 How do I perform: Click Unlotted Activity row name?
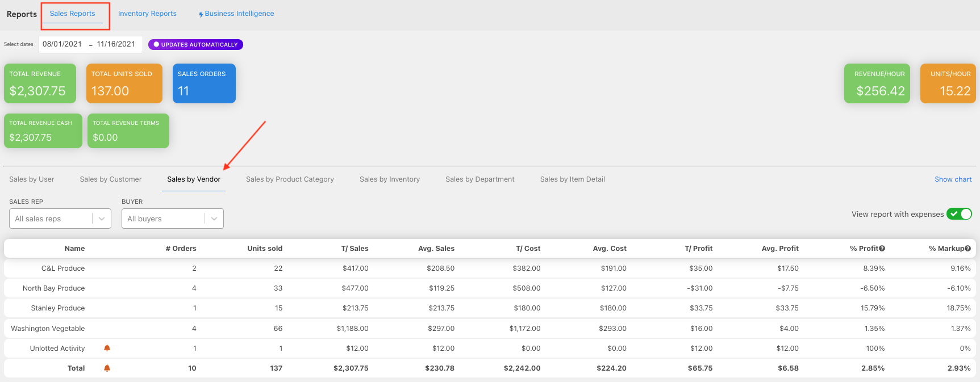click(x=57, y=349)
